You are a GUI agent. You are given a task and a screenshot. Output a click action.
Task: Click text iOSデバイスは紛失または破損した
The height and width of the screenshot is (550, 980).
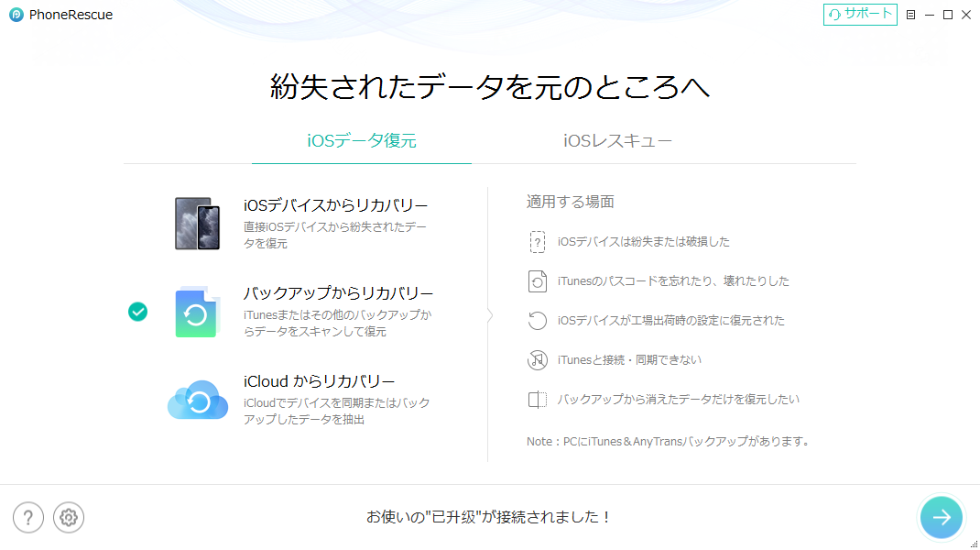tap(643, 241)
